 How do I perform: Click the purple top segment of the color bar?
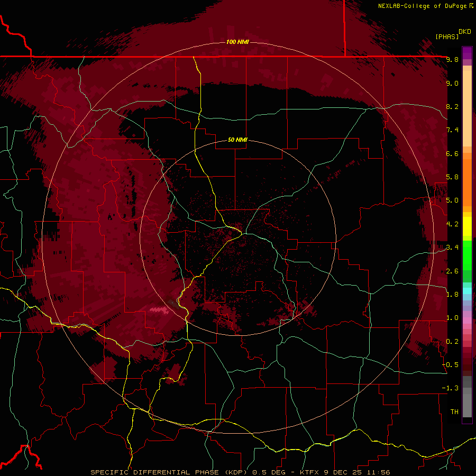467,53
